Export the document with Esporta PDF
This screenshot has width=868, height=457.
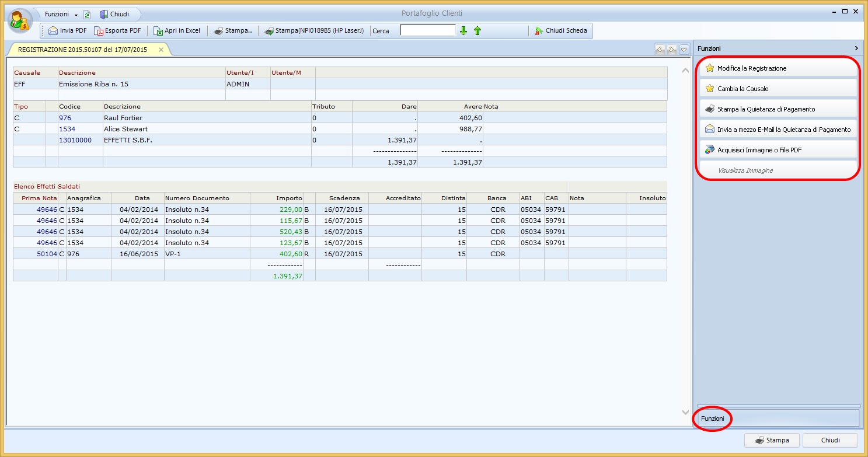pyautogui.click(x=118, y=31)
